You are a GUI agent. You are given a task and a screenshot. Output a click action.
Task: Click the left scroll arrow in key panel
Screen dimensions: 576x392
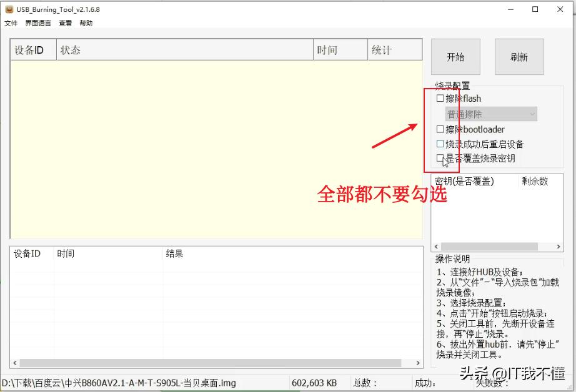click(x=437, y=246)
